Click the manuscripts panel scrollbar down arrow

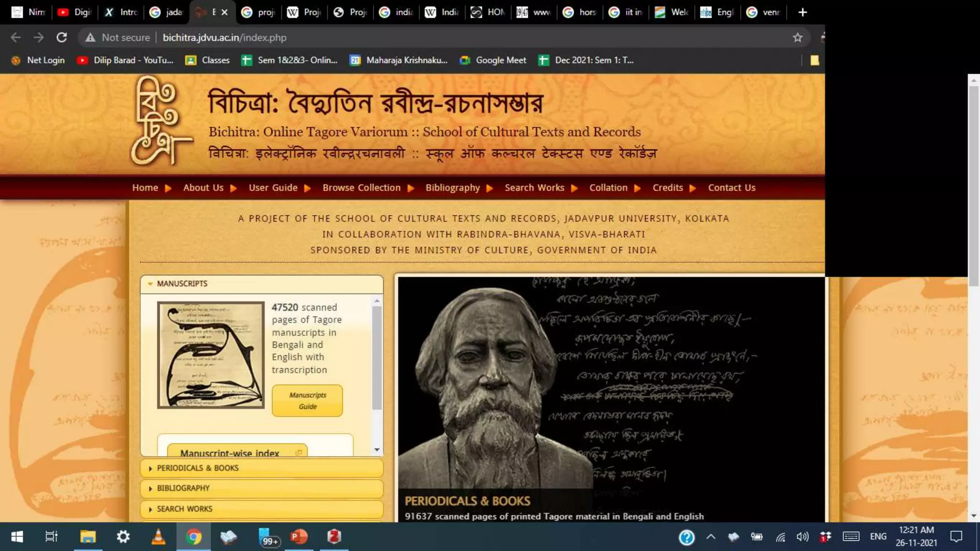pyautogui.click(x=377, y=450)
